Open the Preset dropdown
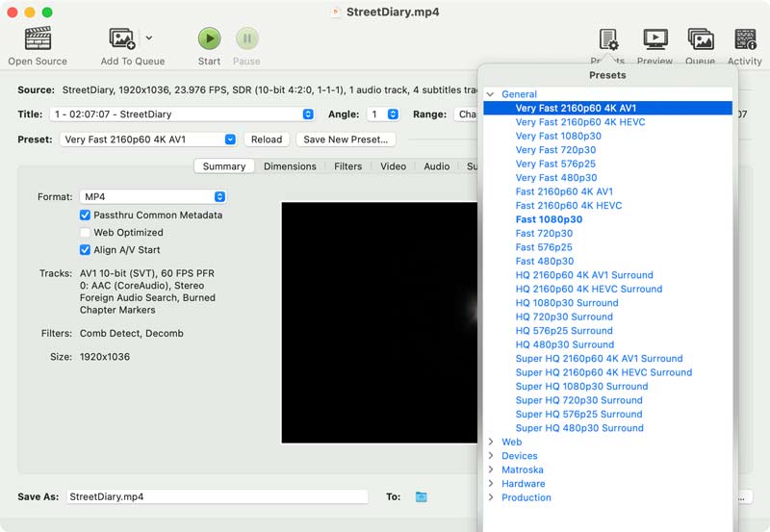This screenshot has width=770, height=532. [148, 139]
